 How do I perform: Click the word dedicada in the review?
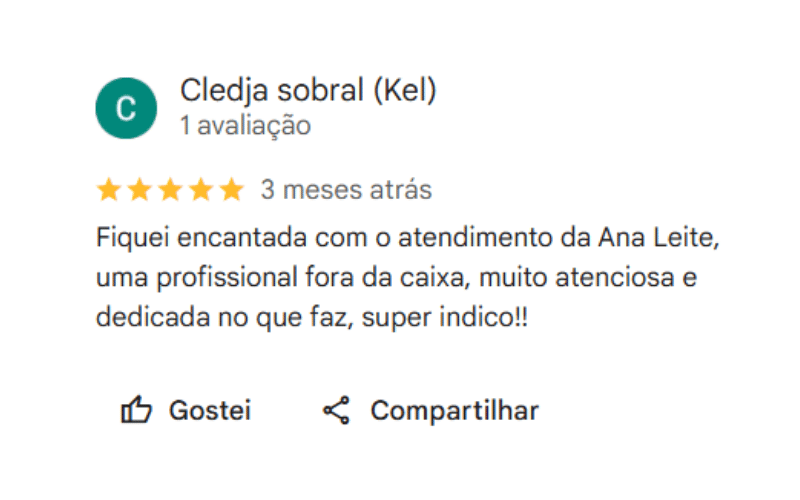tap(153, 317)
